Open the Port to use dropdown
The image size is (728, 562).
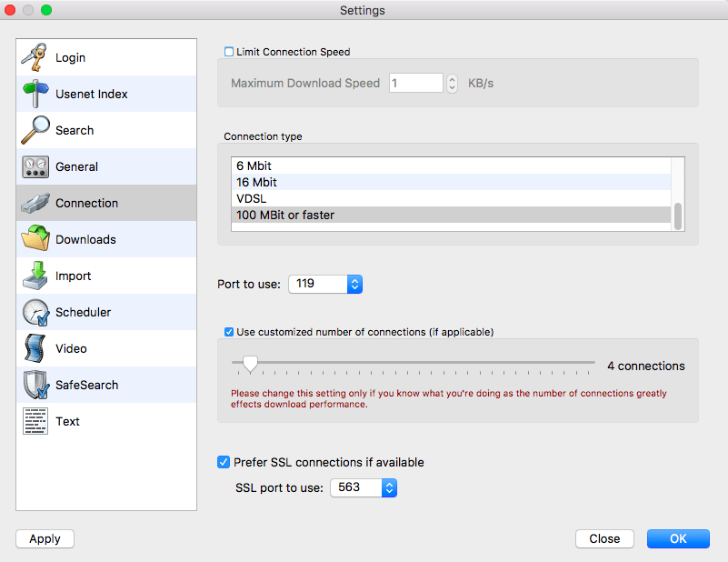(325, 284)
